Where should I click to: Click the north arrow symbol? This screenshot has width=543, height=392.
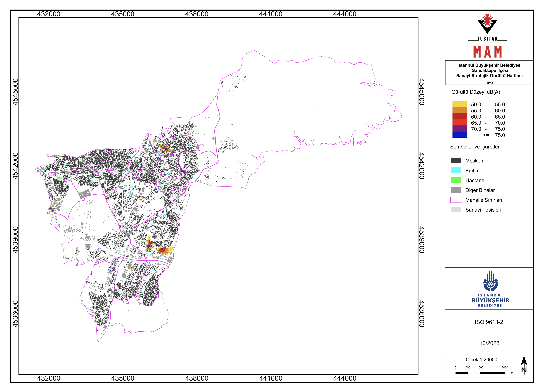(524, 365)
